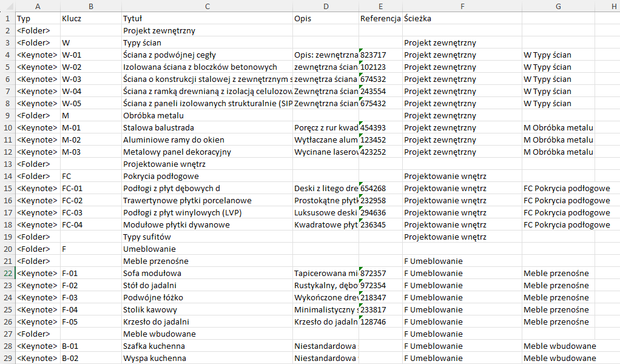Select the Meble wbudowane folder cell in row 27
This screenshot has height=364, width=620.
click(207, 334)
